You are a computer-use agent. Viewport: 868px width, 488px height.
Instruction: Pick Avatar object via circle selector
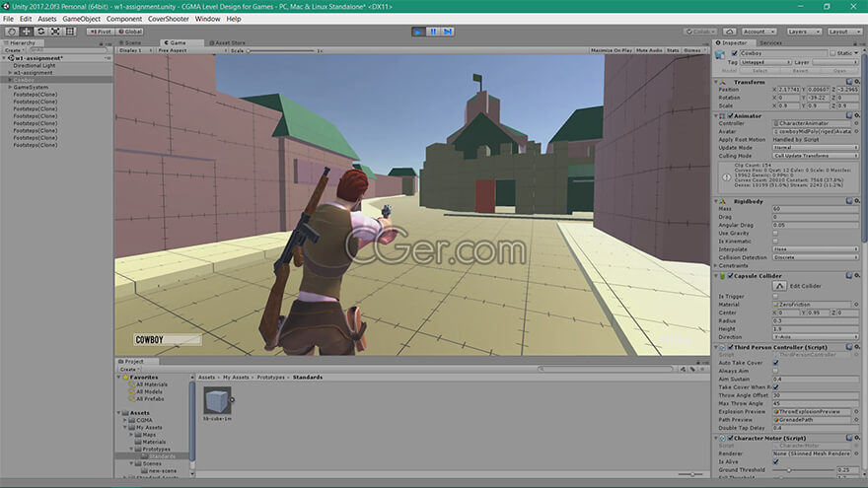pyautogui.click(x=856, y=132)
